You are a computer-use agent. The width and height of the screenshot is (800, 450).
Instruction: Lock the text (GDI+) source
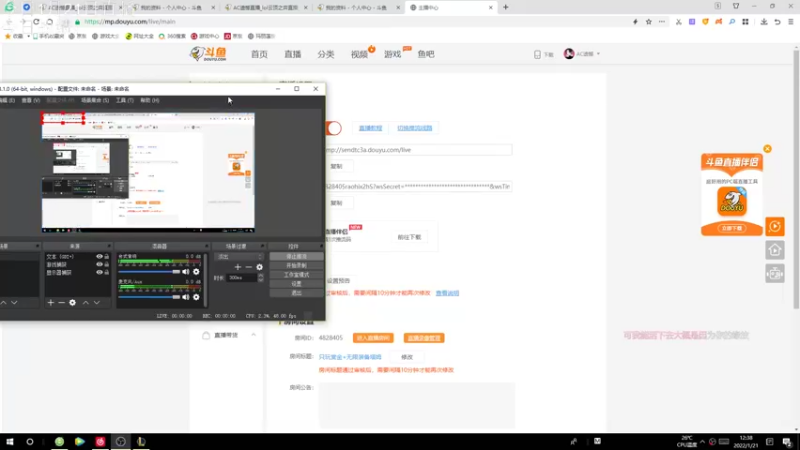pyautogui.click(x=107, y=256)
